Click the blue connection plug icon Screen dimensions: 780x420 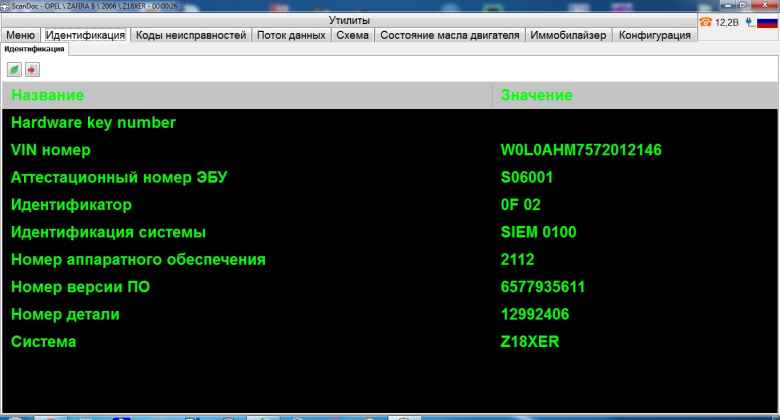tap(748, 21)
